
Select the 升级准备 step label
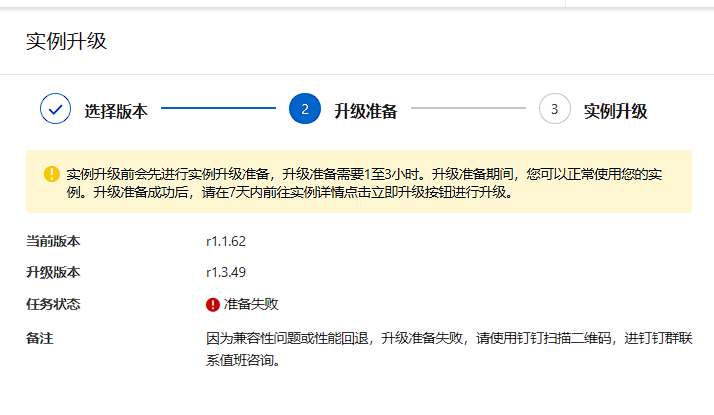pos(366,111)
